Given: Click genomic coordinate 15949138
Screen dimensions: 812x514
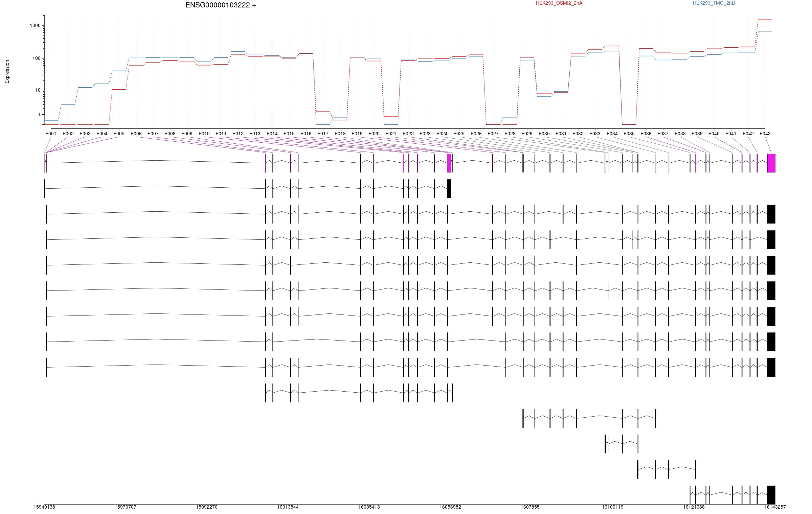Looking at the screenshot, I should [44, 507].
